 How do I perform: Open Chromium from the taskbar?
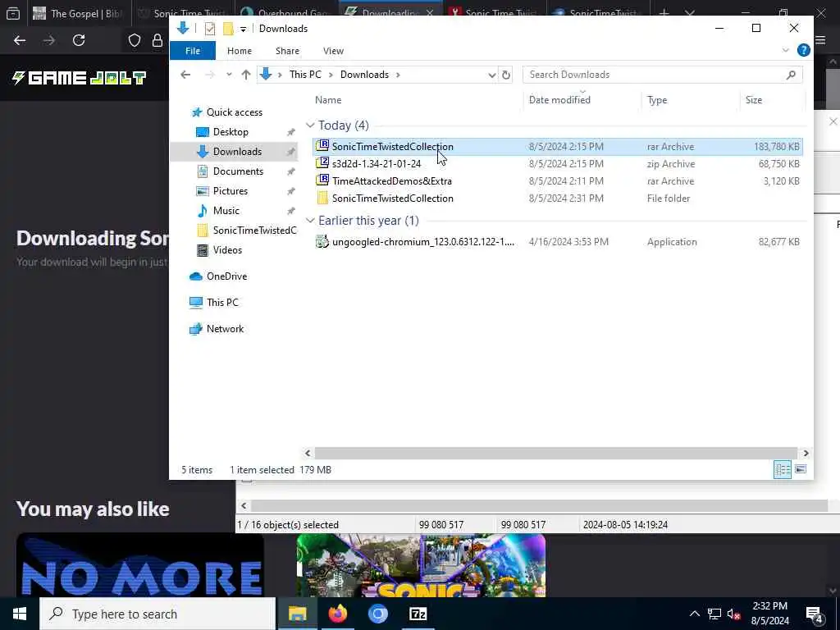point(377,614)
